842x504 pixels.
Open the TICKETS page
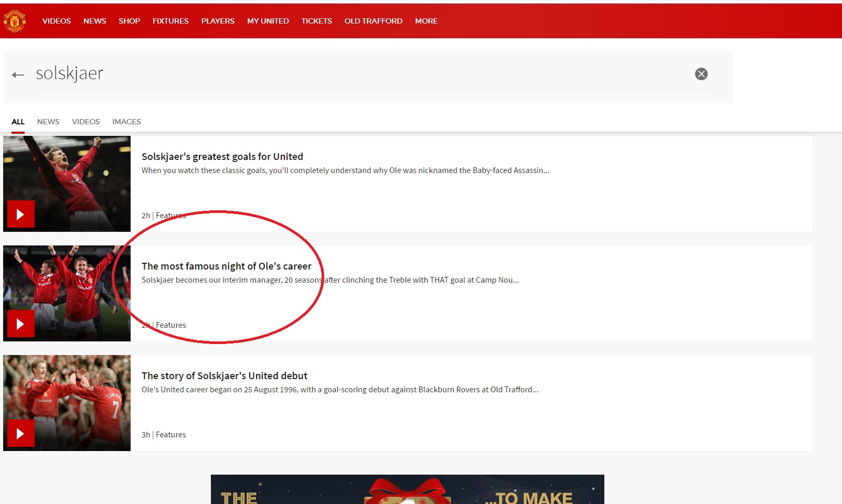(316, 21)
